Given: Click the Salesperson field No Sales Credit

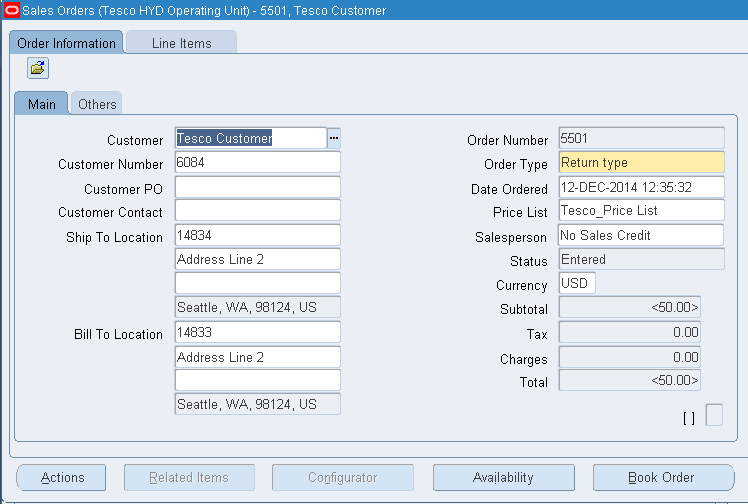Looking at the screenshot, I should pyautogui.click(x=642, y=235).
